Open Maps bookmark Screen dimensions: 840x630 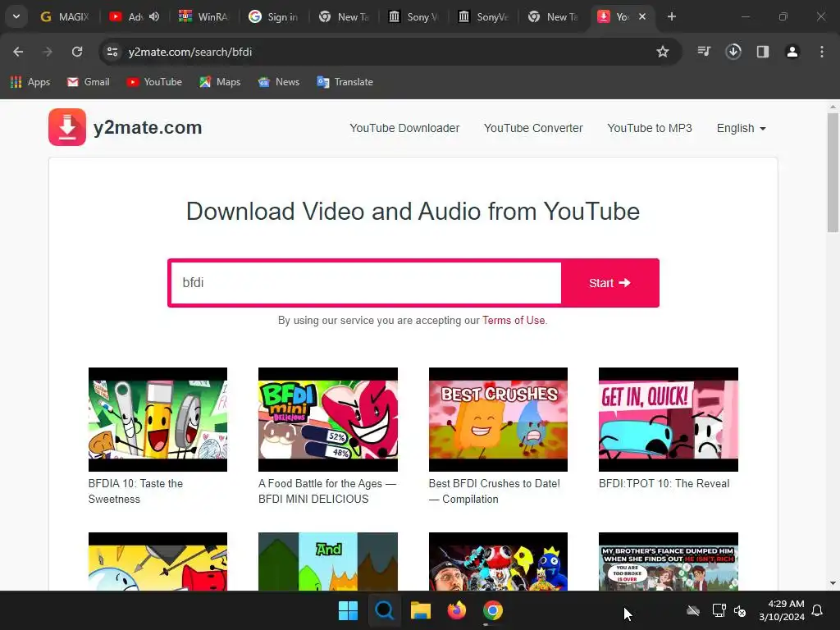pyautogui.click(x=220, y=82)
